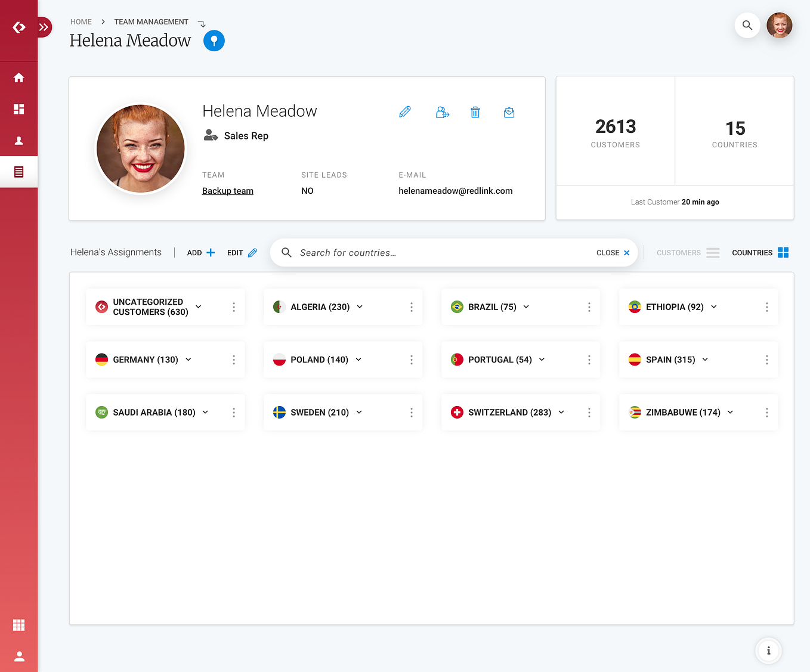This screenshot has width=810, height=672.
Task: Open the Spain card's three-dot menu
Action: 766,360
